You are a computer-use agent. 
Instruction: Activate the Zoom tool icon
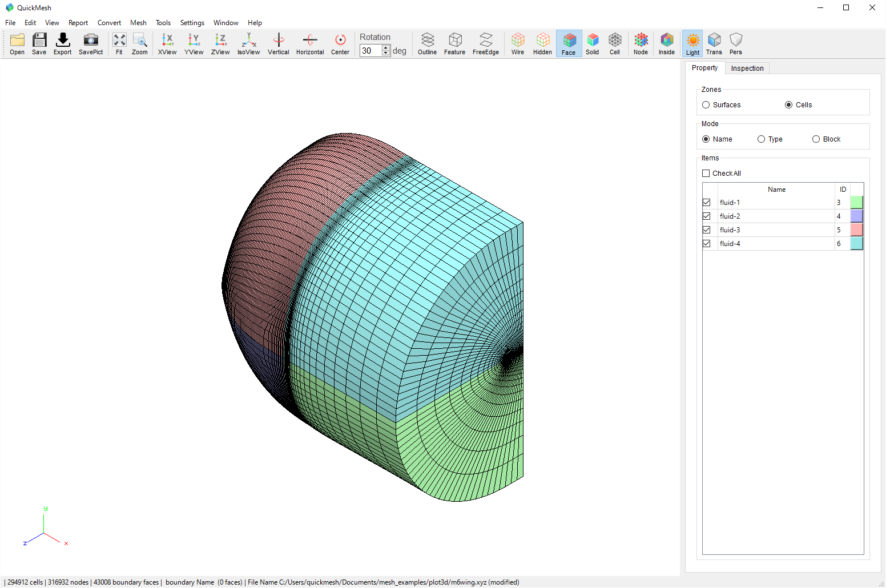click(140, 43)
